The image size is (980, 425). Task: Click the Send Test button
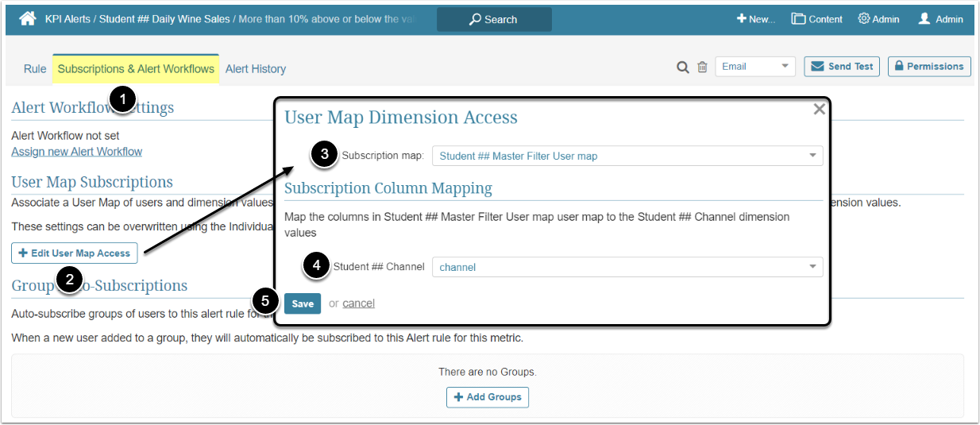(x=841, y=67)
